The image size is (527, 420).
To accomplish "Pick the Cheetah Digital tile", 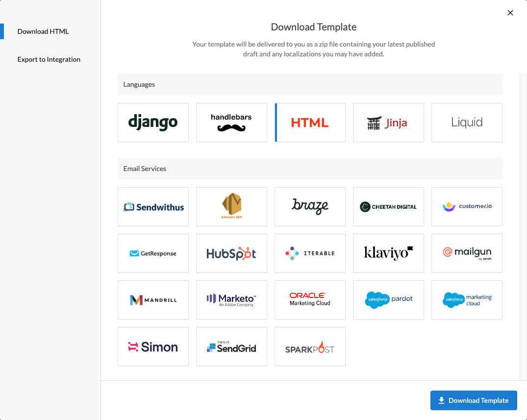I will [x=388, y=207].
